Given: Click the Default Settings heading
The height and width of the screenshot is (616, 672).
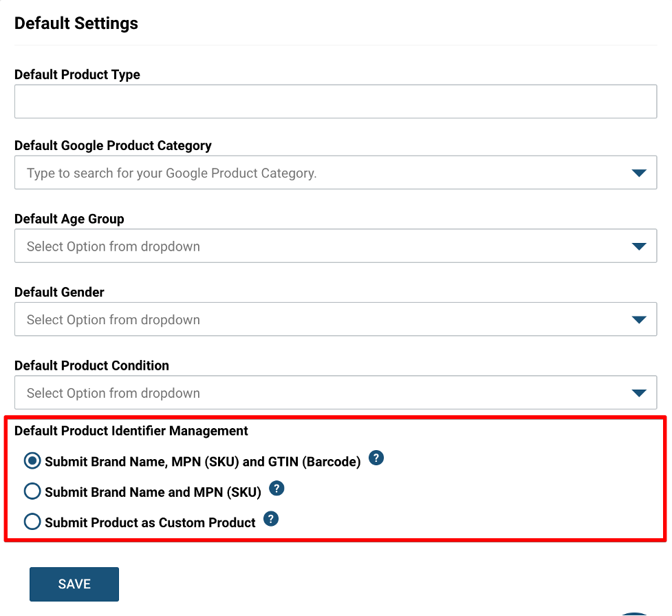Looking at the screenshot, I should (x=76, y=23).
